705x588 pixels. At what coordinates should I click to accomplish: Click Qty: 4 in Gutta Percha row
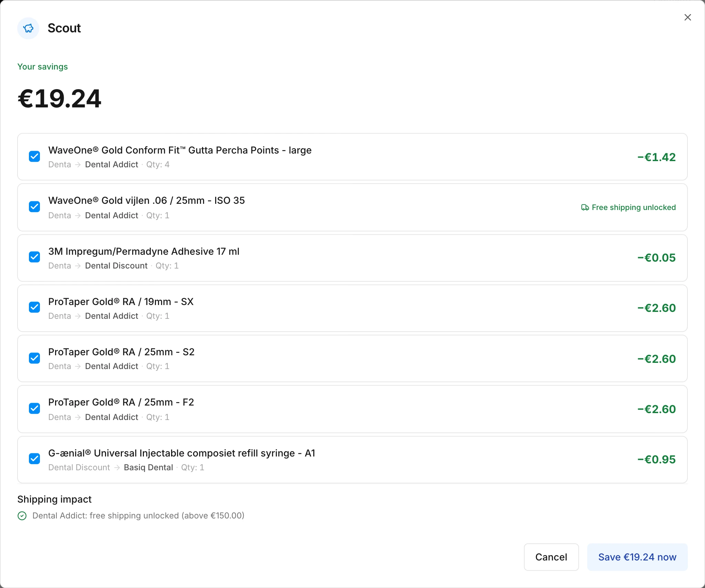(x=158, y=165)
